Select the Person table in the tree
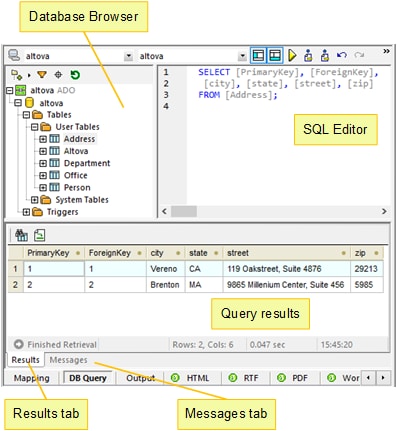This screenshot has width=397, height=431. point(77,187)
